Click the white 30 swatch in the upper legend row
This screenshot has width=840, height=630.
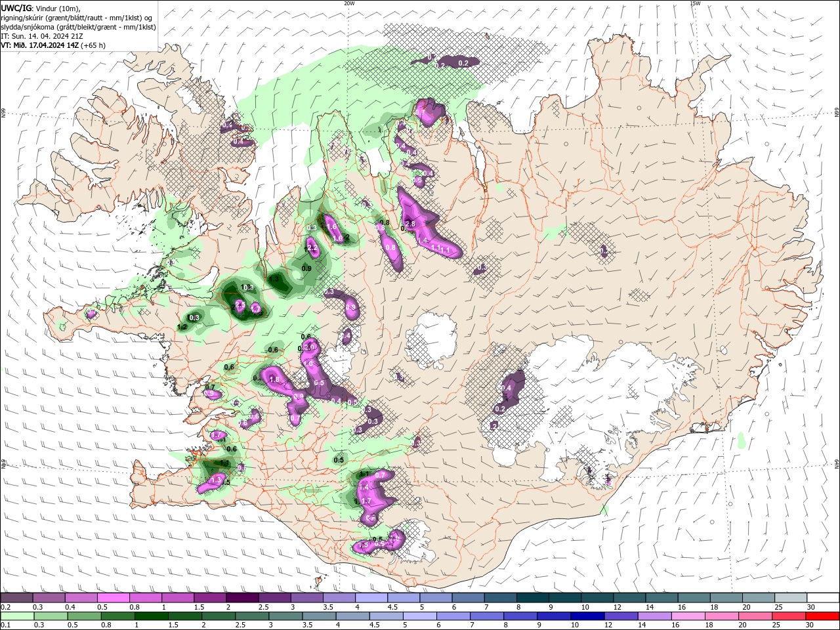click(822, 597)
